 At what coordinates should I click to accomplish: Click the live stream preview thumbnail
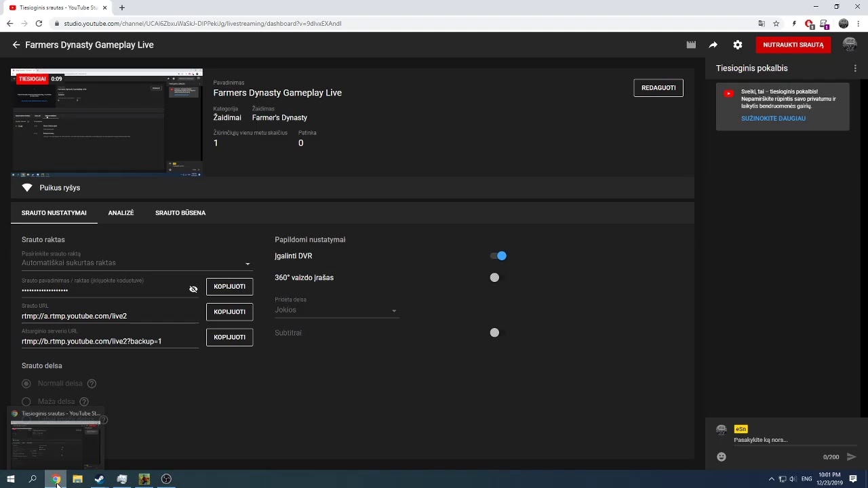point(106,123)
